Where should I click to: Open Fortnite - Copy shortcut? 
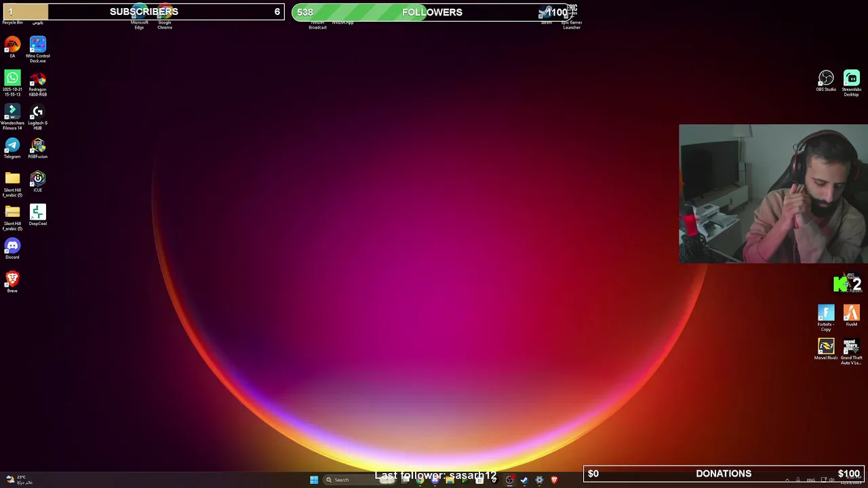(826, 318)
